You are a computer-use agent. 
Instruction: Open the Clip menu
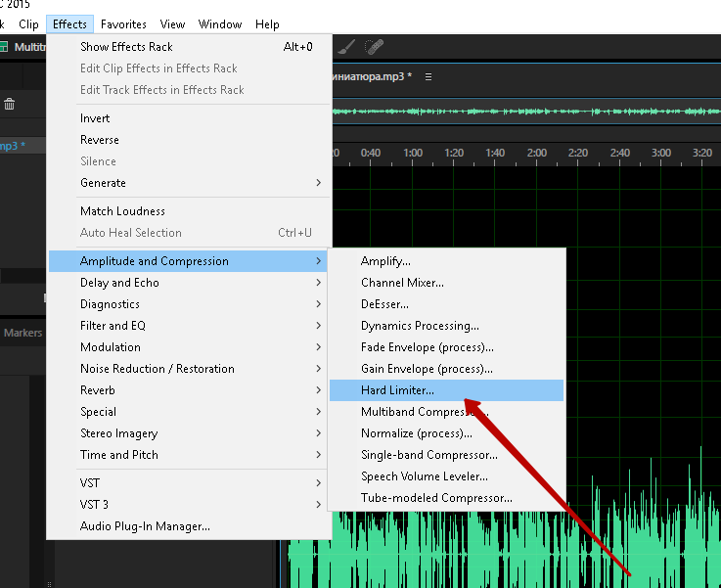point(28,24)
